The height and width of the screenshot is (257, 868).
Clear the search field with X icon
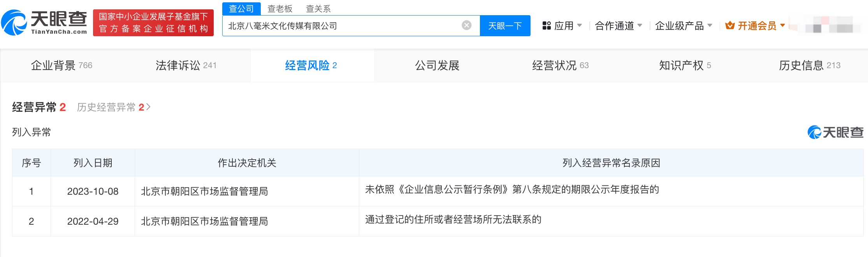[466, 26]
